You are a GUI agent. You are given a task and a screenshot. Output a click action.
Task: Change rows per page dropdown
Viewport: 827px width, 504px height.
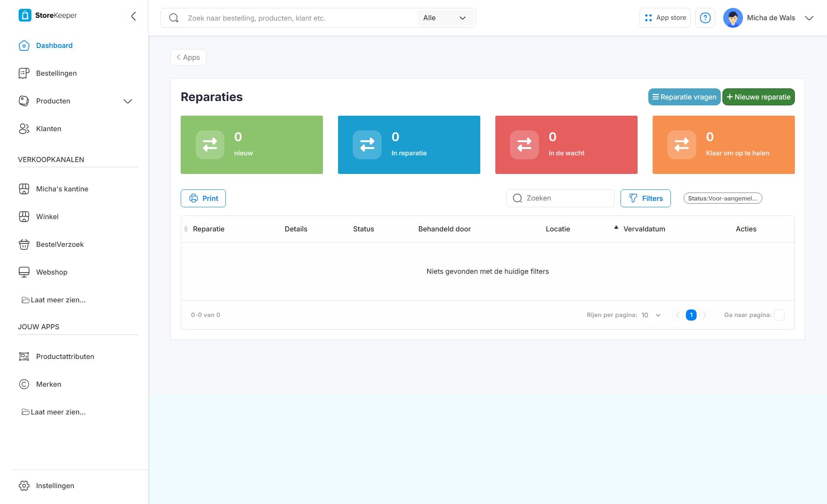[x=651, y=315]
